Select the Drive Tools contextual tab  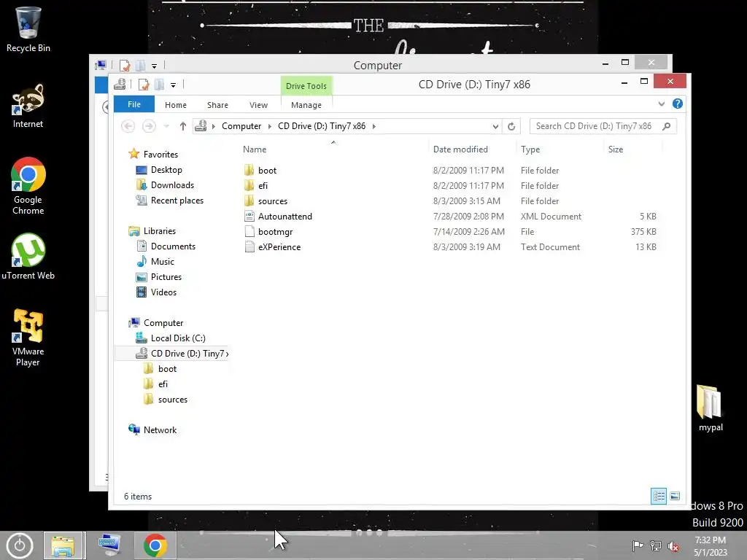(x=306, y=86)
